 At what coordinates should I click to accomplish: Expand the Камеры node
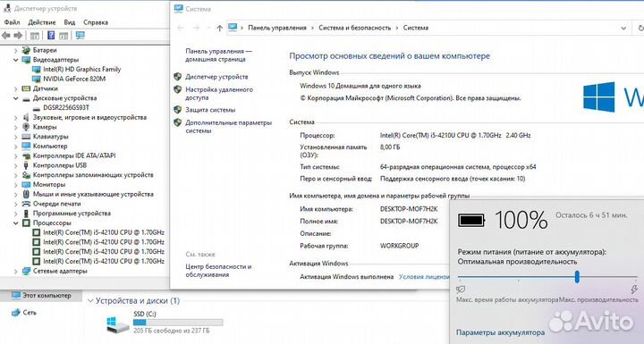click(15, 127)
